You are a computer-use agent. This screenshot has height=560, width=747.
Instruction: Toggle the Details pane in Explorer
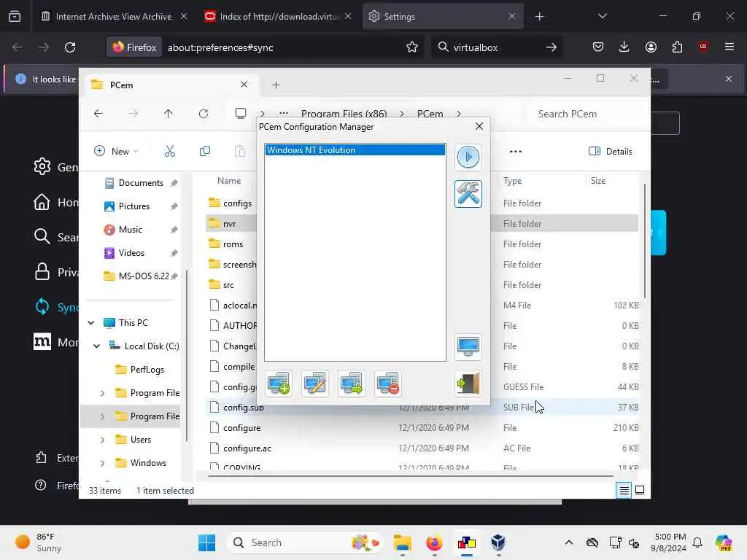(x=611, y=152)
